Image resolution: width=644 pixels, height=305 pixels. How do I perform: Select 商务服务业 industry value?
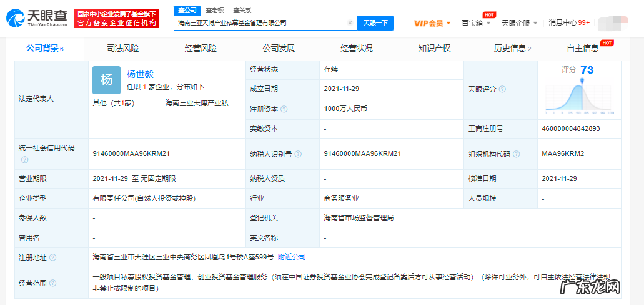pos(341,198)
